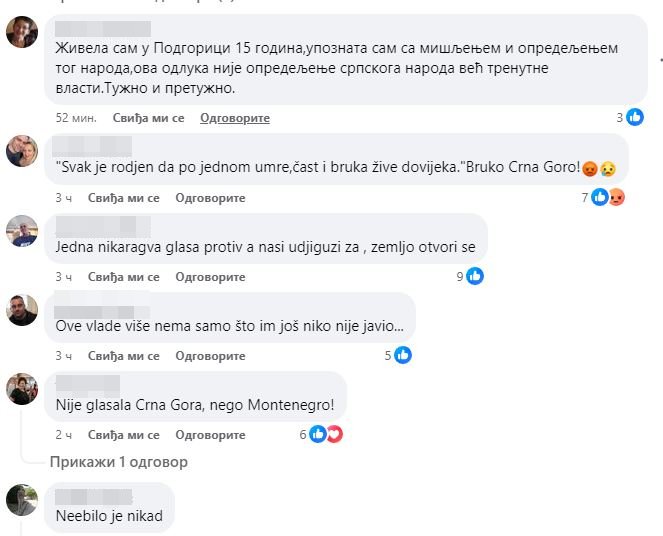Click the avatar beside the nikaragva comment

point(22,231)
